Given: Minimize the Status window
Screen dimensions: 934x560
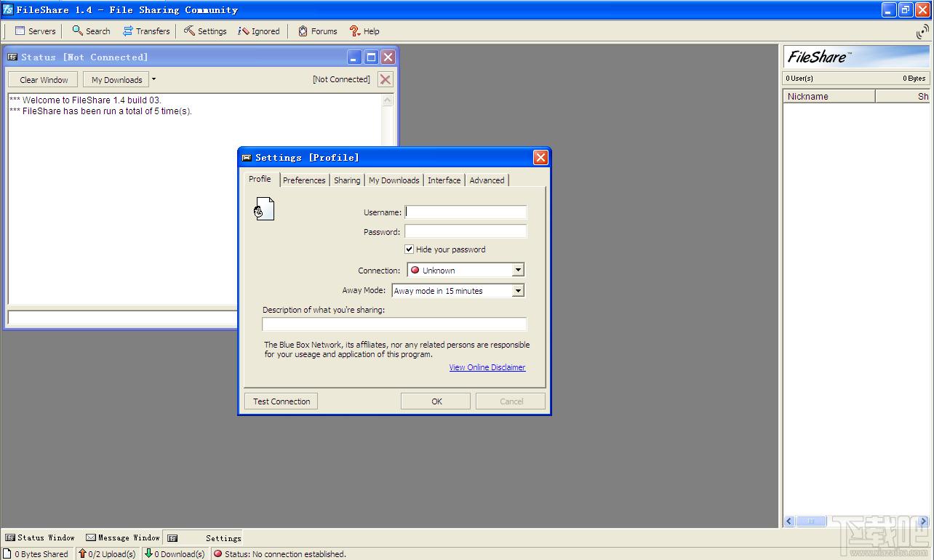Looking at the screenshot, I should click(354, 57).
